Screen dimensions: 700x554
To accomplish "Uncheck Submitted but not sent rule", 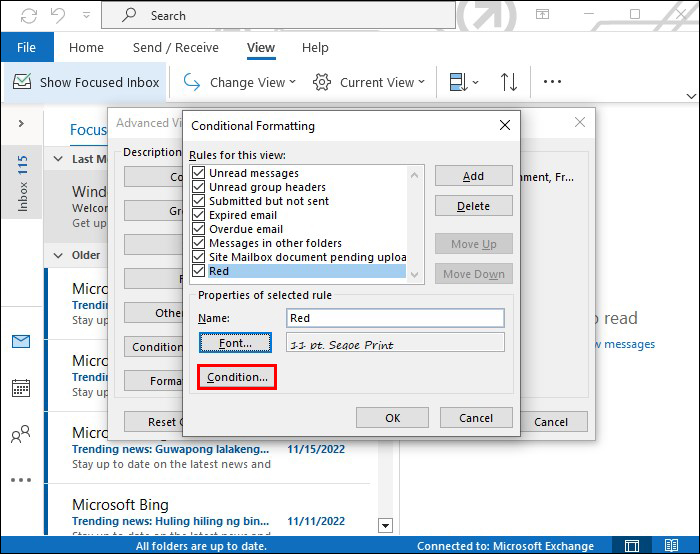I will click(x=199, y=201).
